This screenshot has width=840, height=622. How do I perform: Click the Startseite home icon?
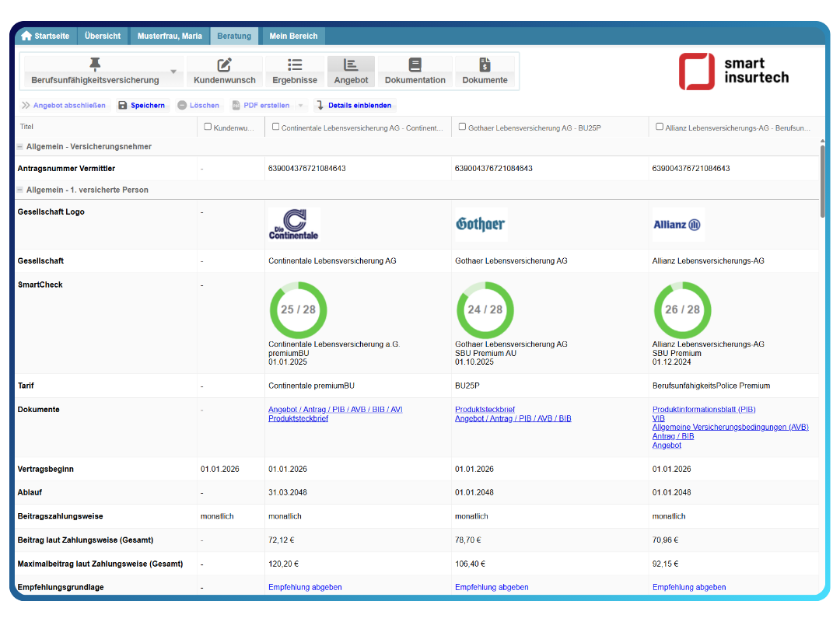tap(26, 36)
